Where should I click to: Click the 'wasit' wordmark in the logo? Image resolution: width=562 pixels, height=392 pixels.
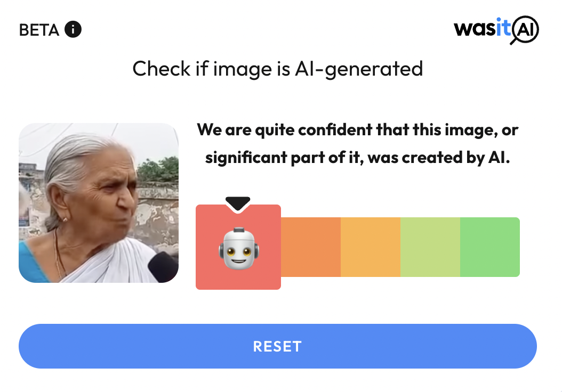482,28
